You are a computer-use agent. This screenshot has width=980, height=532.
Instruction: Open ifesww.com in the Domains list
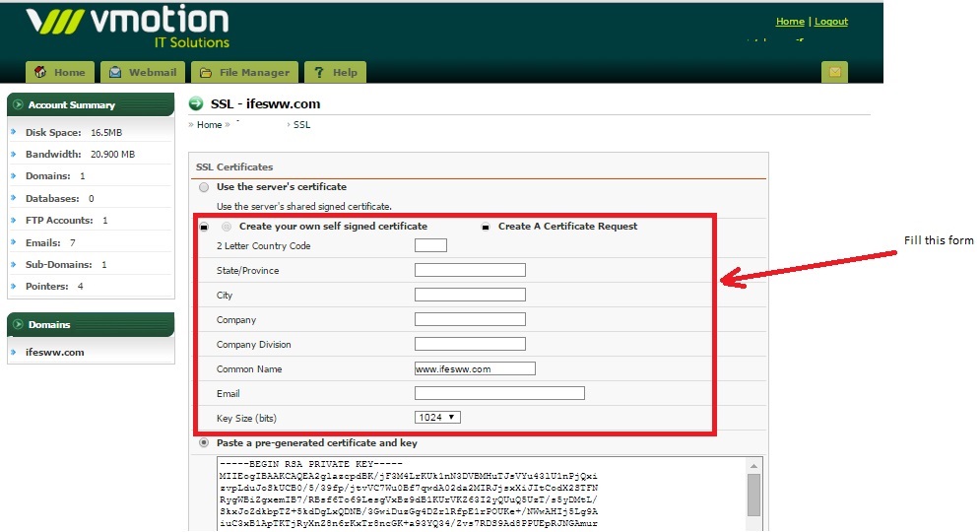[54, 352]
